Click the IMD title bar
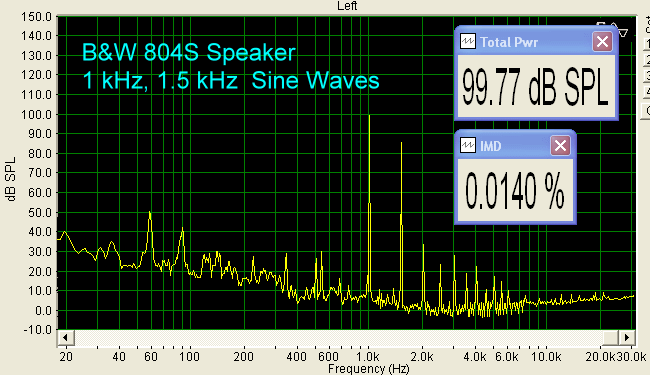The width and height of the screenshot is (650, 375). pyautogui.click(x=515, y=145)
